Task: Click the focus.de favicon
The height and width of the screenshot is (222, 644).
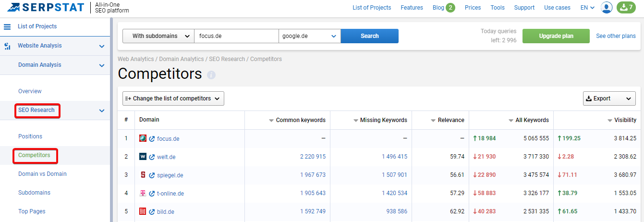Action: point(143,138)
